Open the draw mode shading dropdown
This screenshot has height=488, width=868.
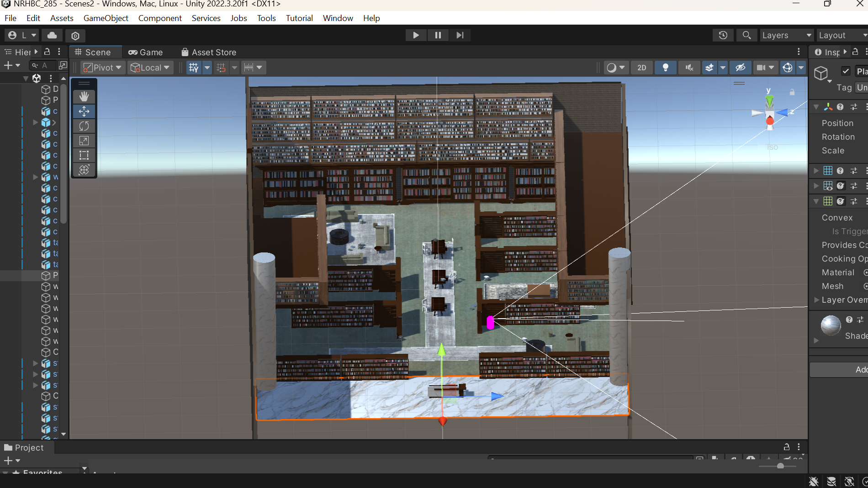click(615, 68)
